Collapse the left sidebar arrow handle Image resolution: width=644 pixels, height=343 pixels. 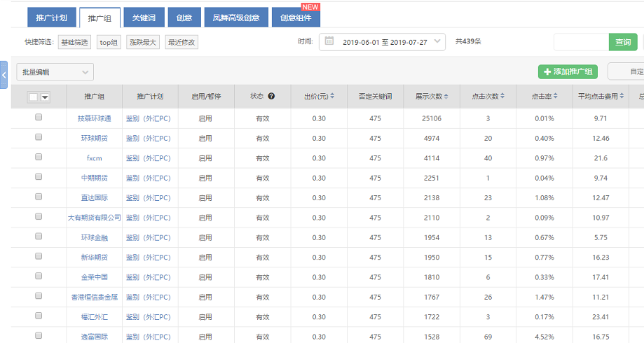4,75
